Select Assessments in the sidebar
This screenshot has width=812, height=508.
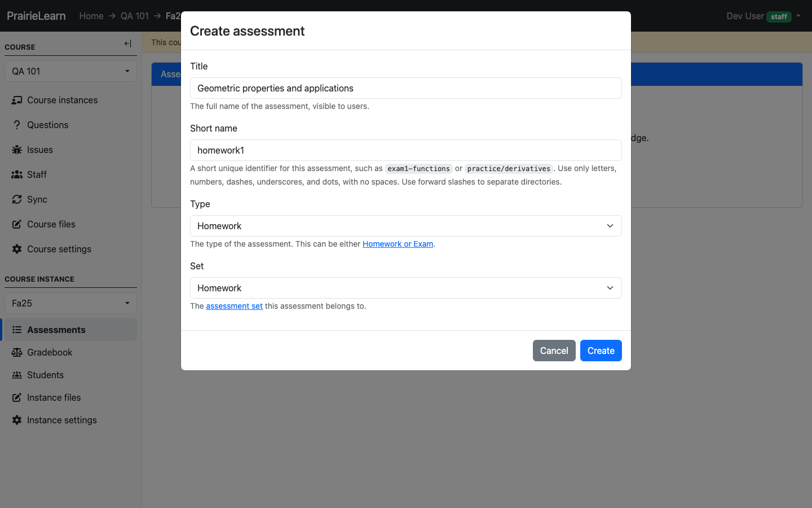(69, 330)
